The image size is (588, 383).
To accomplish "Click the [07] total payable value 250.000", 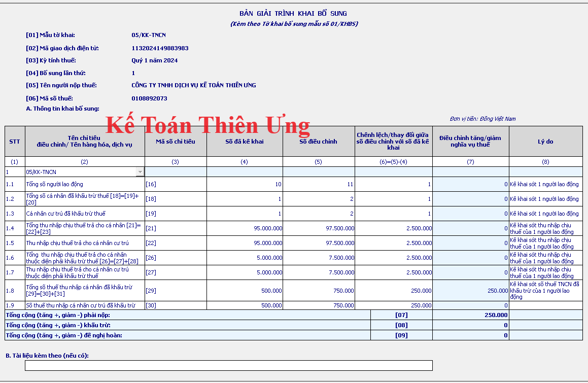I will [x=471, y=315].
